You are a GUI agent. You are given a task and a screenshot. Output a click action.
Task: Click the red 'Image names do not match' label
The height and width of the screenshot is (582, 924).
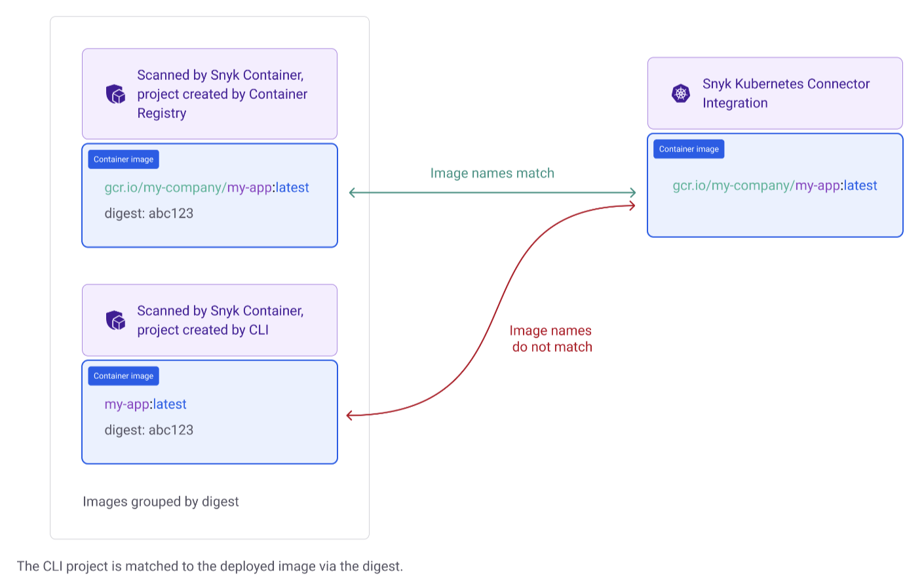click(551, 339)
